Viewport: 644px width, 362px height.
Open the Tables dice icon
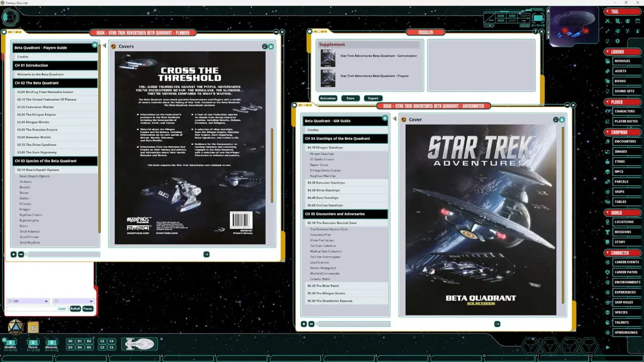(608, 202)
